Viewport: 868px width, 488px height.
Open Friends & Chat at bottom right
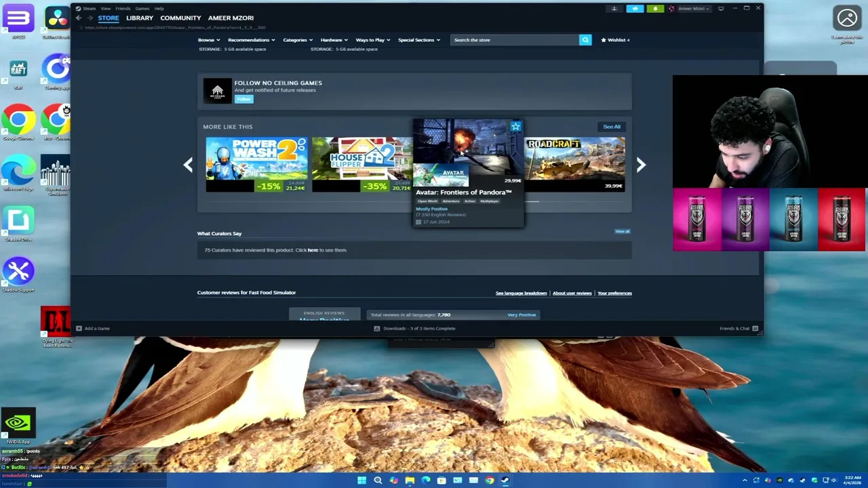pos(738,329)
